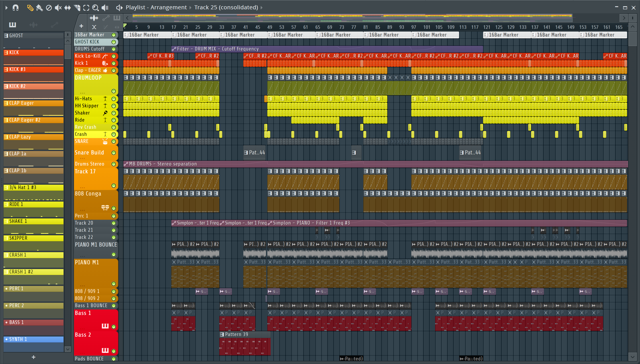Click the crossed arrows icon under waveform
This screenshot has height=364, width=640.
(x=94, y=27)
